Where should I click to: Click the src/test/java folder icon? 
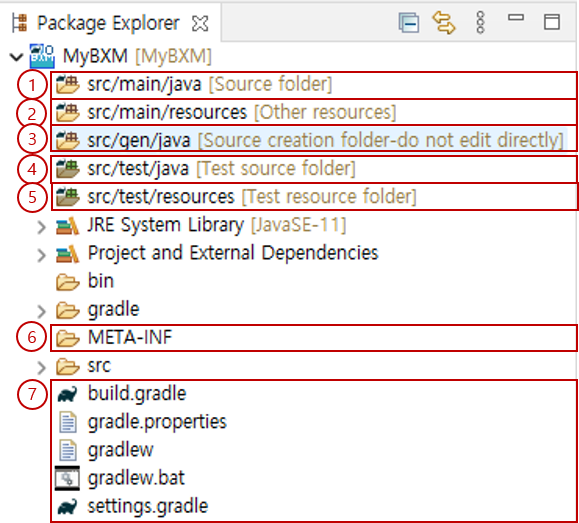[67, 169]
